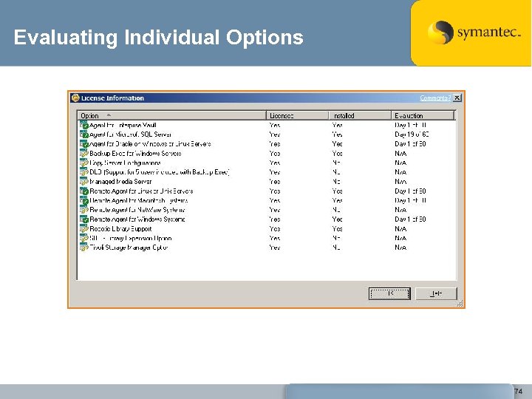Sort the list by the Installed column

tap(360, 116)
